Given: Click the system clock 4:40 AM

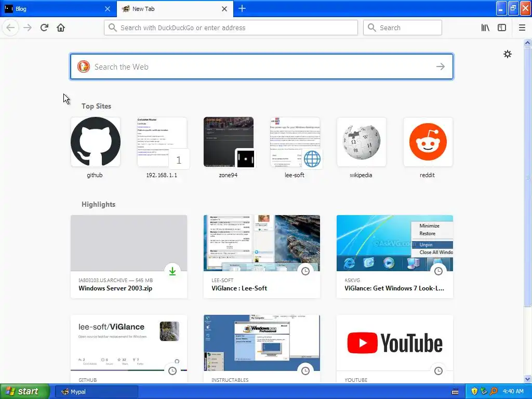Looking at the screenshot, I should (513, 392).
